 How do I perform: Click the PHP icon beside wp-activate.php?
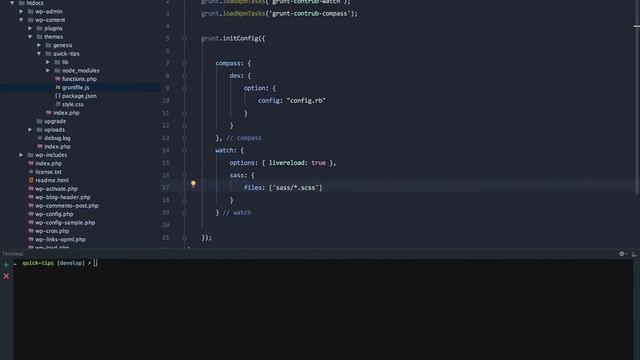point(31,189)
